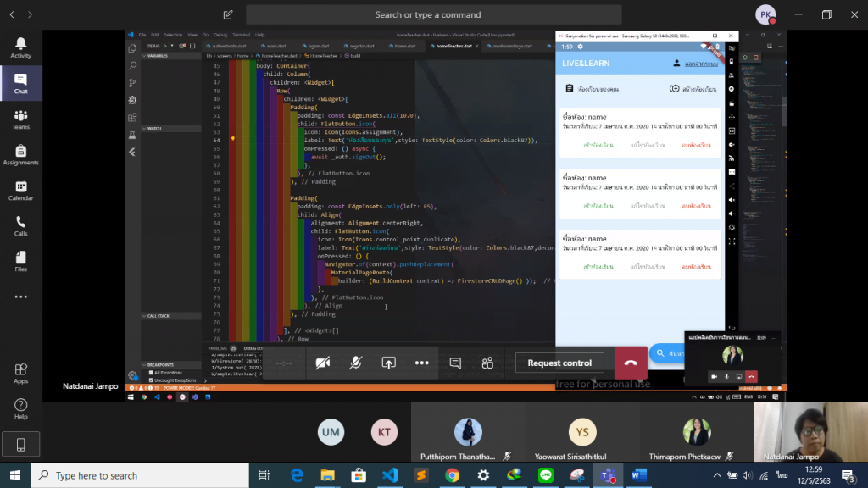Image resolution: width=868 pixels, height=488 pixels.
Task: Expand more apps ellipsis in Teams sidebar
Action: (x=20, y=297)
